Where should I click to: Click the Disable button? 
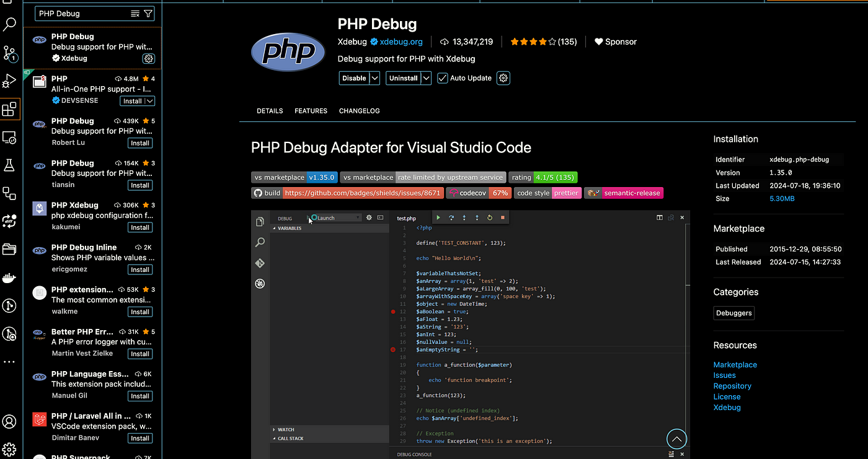pyautogui.click(x=354, y=78)
